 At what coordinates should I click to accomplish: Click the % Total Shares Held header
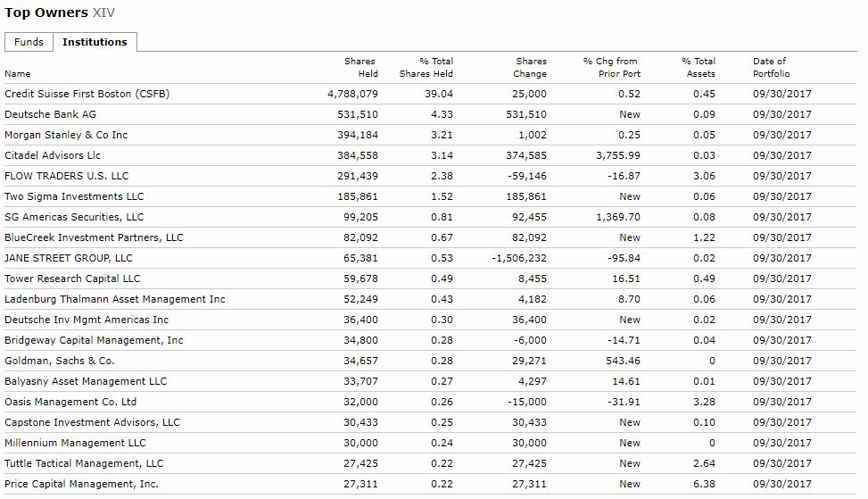coord(426,68)
